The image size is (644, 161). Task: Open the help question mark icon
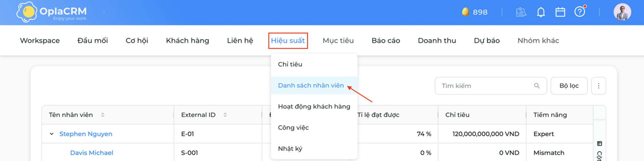[580, 12]
